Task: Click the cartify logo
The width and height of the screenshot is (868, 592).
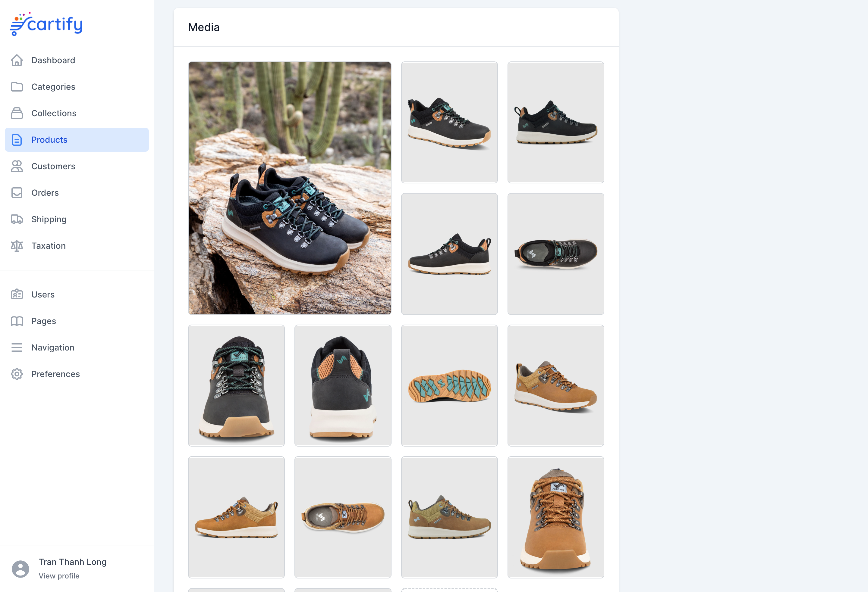Action: tap(46, 24)
